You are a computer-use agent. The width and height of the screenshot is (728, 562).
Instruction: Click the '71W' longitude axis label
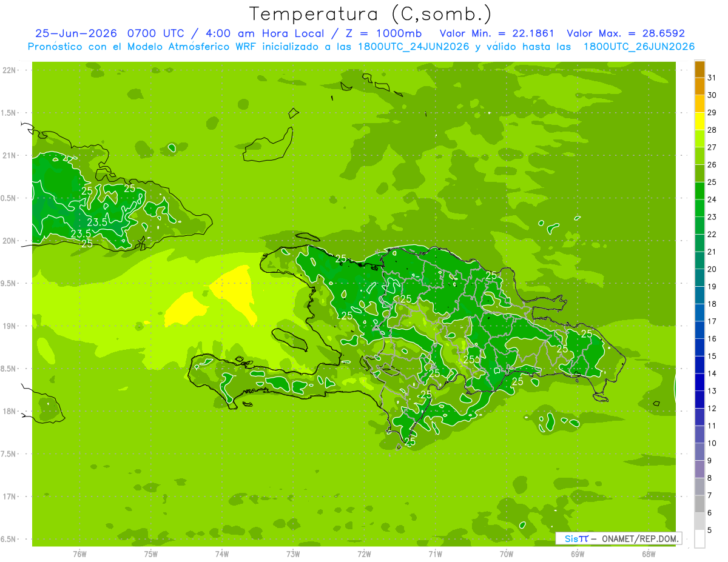(x=435, y=554)
